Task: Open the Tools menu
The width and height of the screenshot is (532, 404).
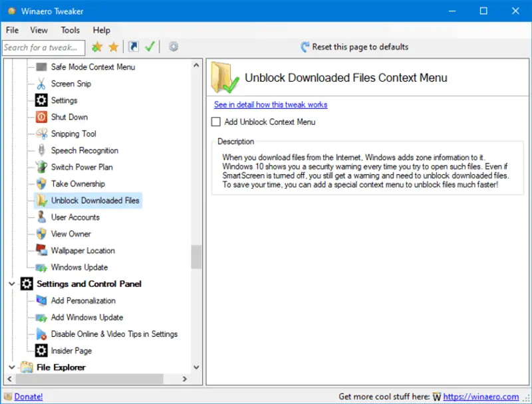Action: pos(70,30)
